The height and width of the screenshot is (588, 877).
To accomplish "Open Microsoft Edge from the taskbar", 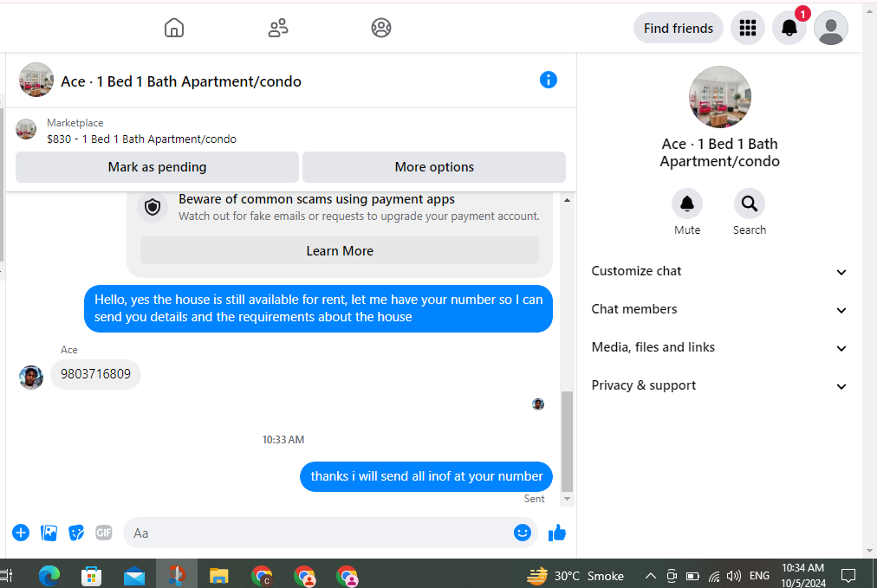I will click(49, 576).
